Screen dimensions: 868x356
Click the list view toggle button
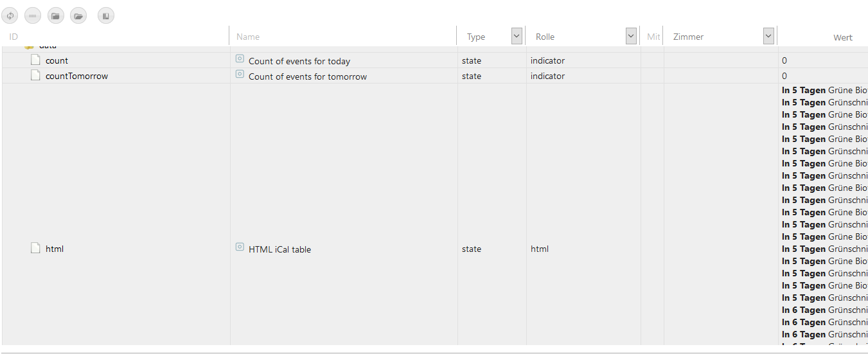tap(33, 15)
